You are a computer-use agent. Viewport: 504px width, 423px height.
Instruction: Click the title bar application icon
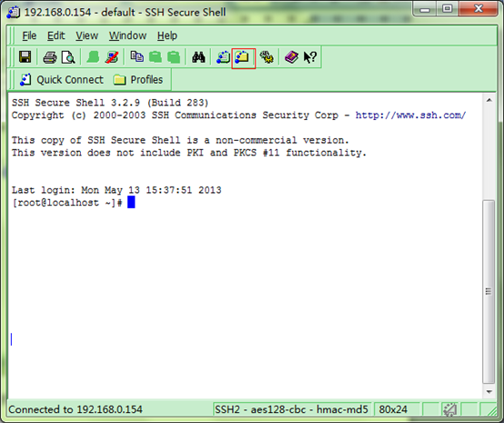(x=14, y=12)
